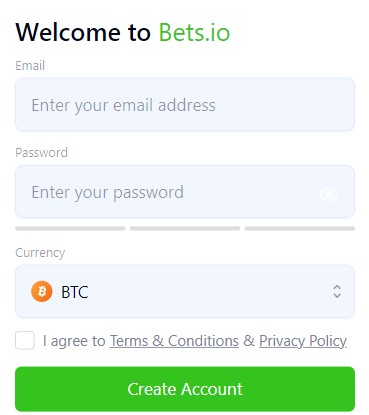Expand the Currency selector box
Image resolution: width=369 pixels, height=415 pixels.
185,291
